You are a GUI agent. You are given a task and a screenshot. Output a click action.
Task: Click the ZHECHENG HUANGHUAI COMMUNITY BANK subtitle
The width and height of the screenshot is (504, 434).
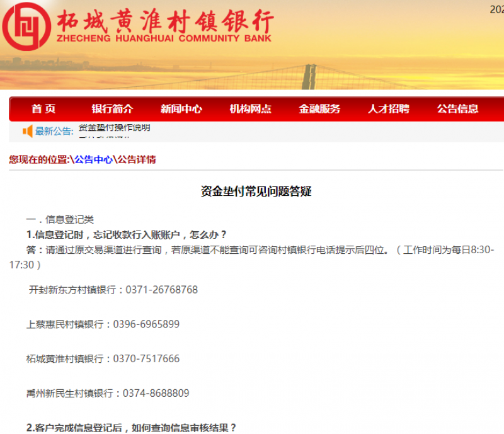pyautogui.click(x=164, y=38)
